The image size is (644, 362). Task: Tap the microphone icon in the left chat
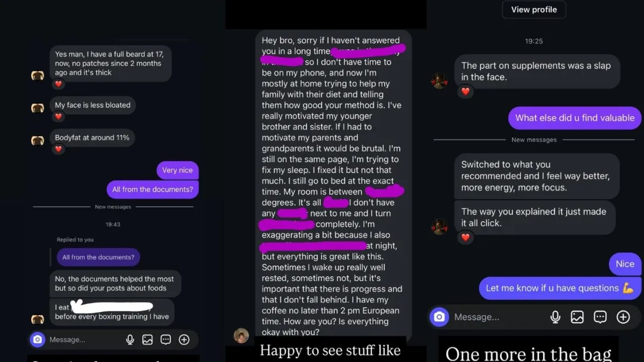[x=130, y=339]
